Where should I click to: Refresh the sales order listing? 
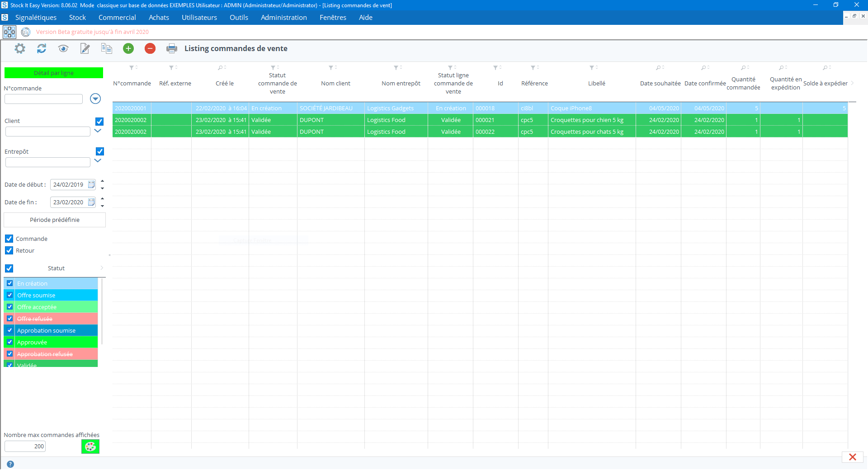[x=42, y=48]
